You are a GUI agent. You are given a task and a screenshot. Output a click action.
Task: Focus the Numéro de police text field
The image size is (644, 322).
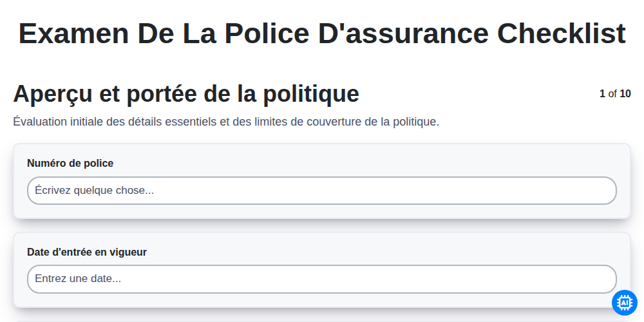[321, 191]
